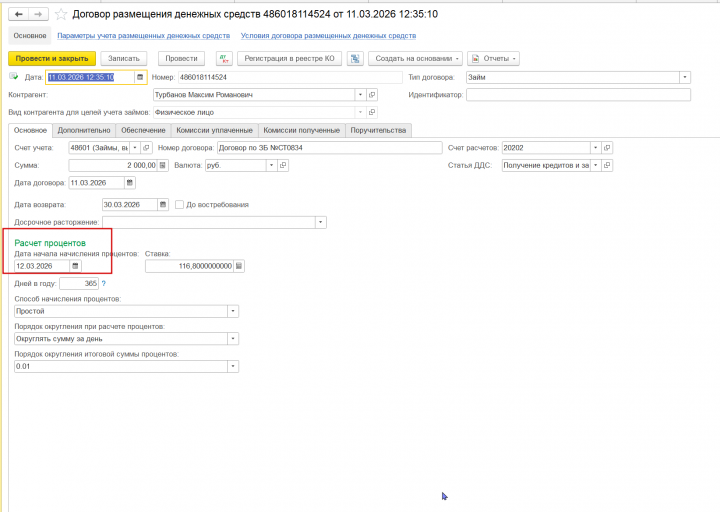Switch to the Комиссии уплаченные tab
The height and width of the screenshot is (512, 720).
click(214, 130)
